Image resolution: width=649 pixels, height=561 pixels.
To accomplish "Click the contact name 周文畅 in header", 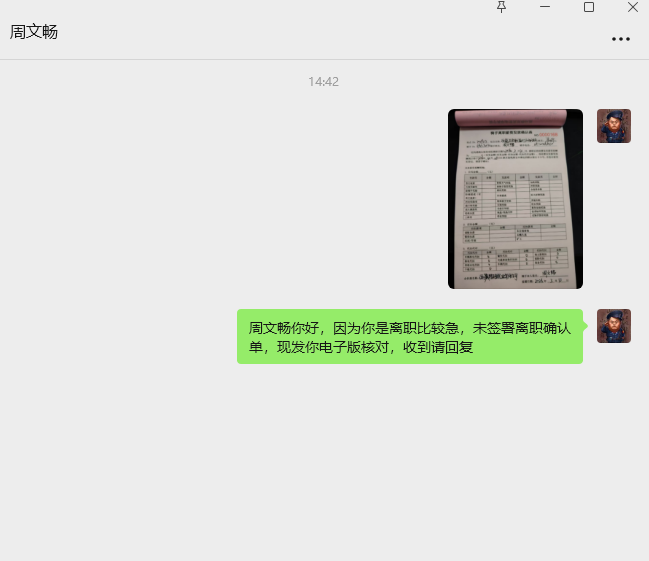I will tap(34, 32).
